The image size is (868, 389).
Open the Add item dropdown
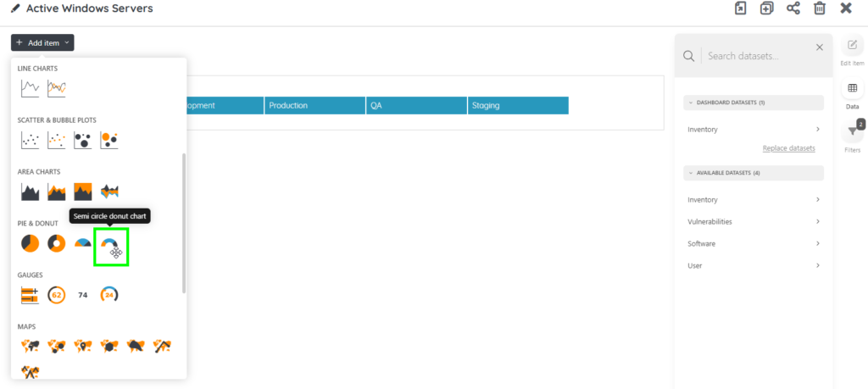pyautogui.click(x=42, y=42)
